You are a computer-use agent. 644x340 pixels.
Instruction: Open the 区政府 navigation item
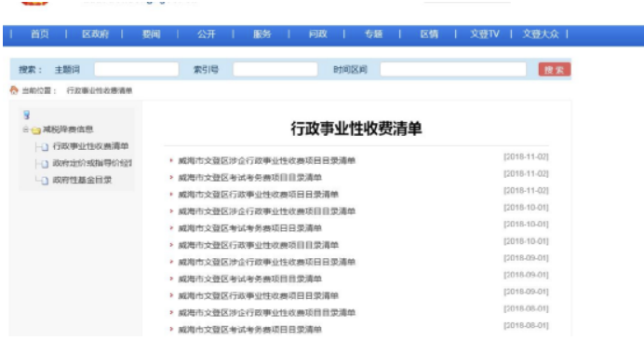coord(95,34)
